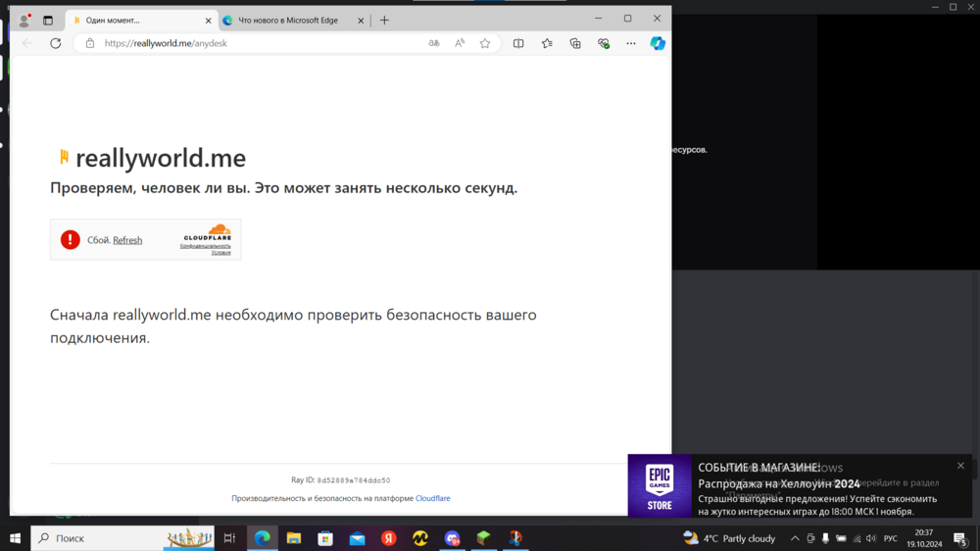
Task: Open the weather widget '4°C Partly cloudy'
Action: click(x=729, y=538)
